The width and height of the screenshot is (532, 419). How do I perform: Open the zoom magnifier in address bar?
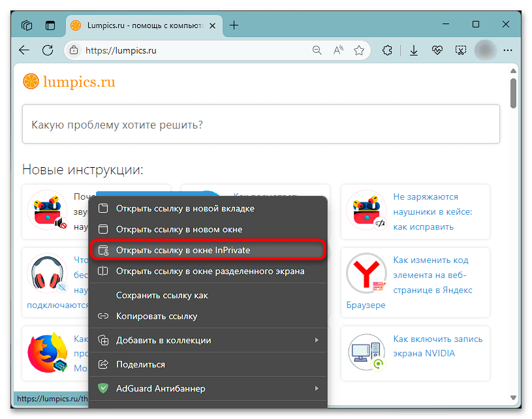tap(317, 50)
